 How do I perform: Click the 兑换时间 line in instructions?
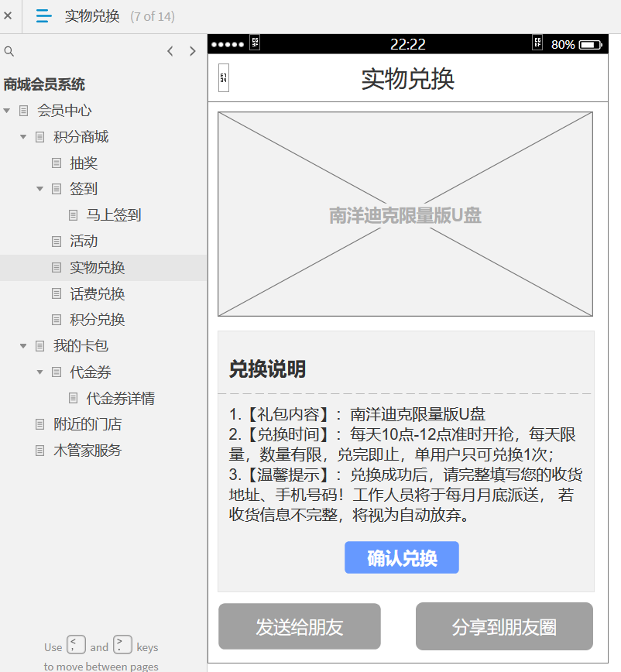pyautogui.click(x=403, y=444)
